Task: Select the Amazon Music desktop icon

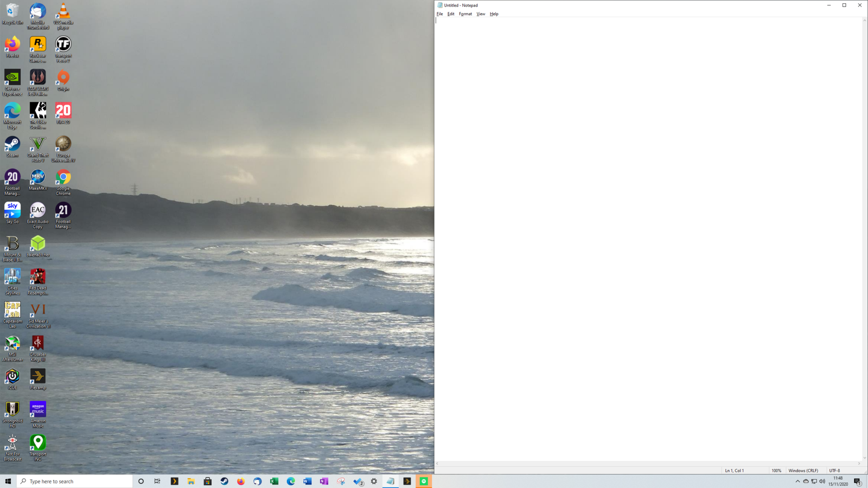Action: (37, 414)
